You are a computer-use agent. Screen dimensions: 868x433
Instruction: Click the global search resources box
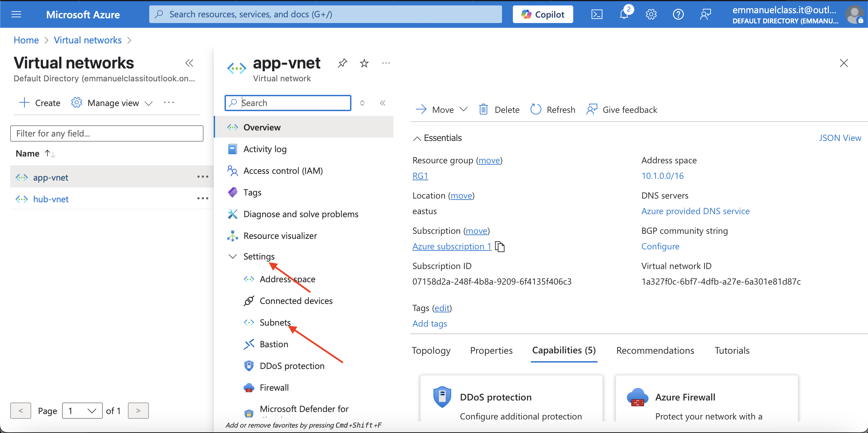point(325,14)
